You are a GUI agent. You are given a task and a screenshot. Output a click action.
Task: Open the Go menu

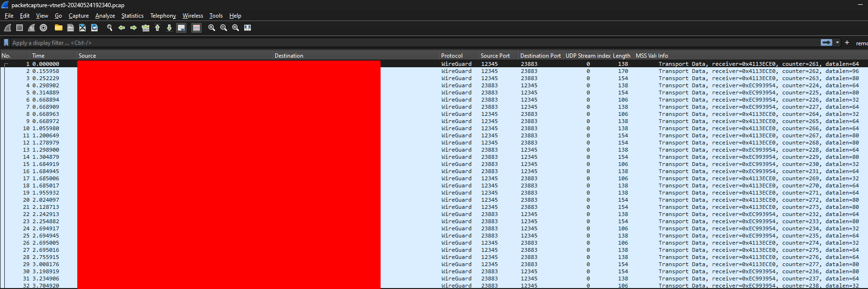(x=59, y=16)
